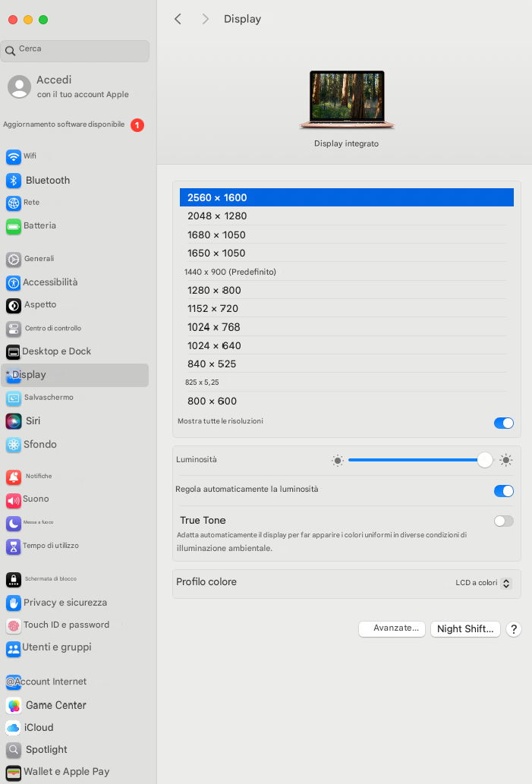Image resolution: width=532 pixels, height=784 pixels.
Task: Open the Batteria battery icon
Action: point(14,227)
